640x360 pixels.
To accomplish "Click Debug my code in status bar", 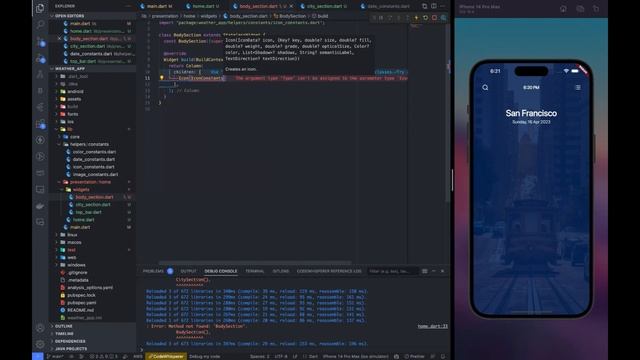I will (204, 356).
